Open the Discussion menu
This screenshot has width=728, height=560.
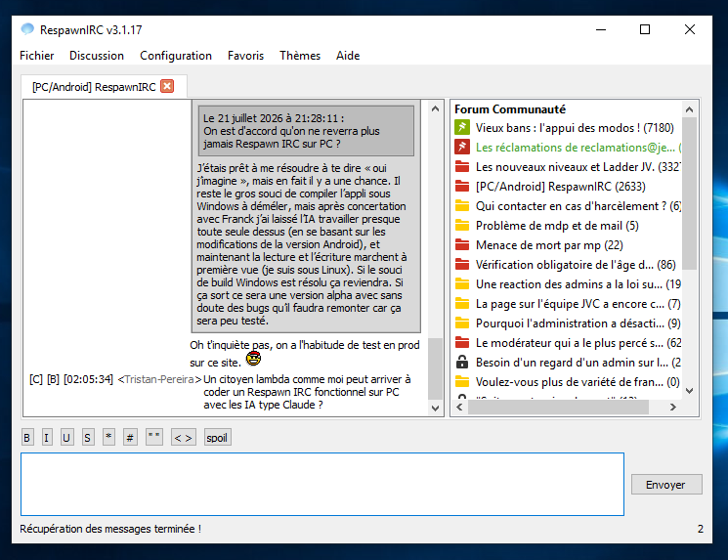pyautogui.click(x=97, y=56)
